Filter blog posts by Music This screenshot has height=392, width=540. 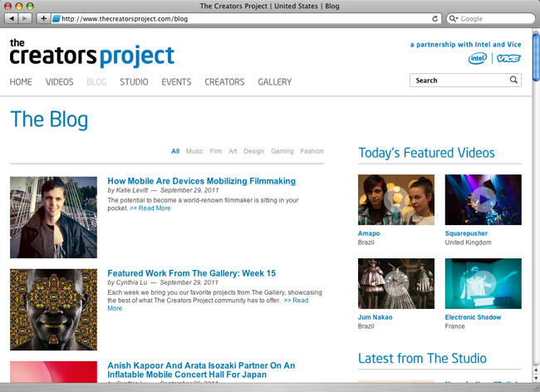point(194,151)
